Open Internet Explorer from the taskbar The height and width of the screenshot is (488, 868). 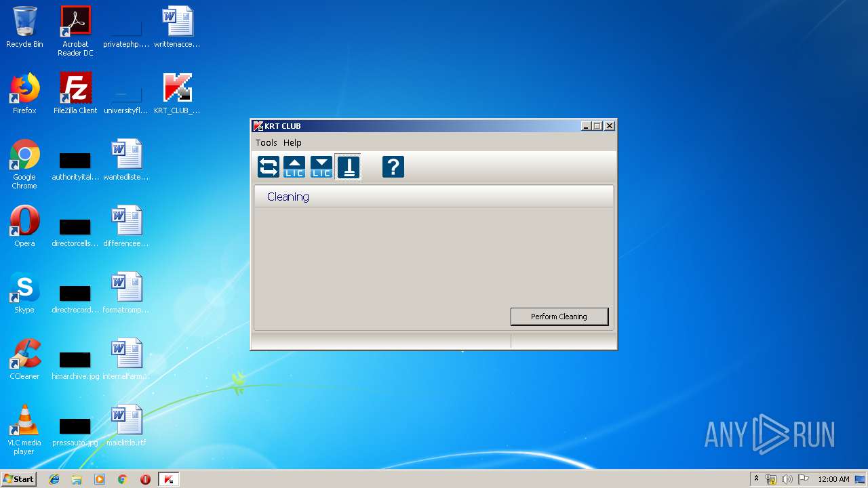pos(54,479)
